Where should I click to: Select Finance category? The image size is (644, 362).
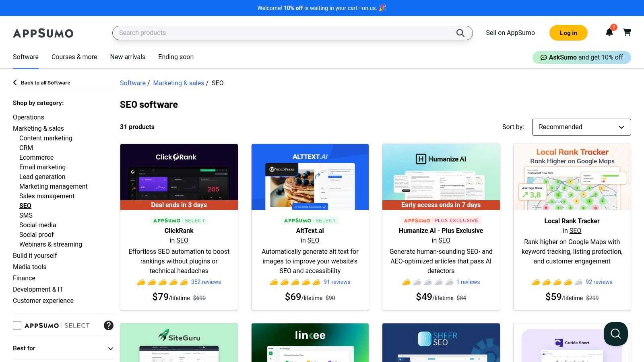[x=24, y=278]
